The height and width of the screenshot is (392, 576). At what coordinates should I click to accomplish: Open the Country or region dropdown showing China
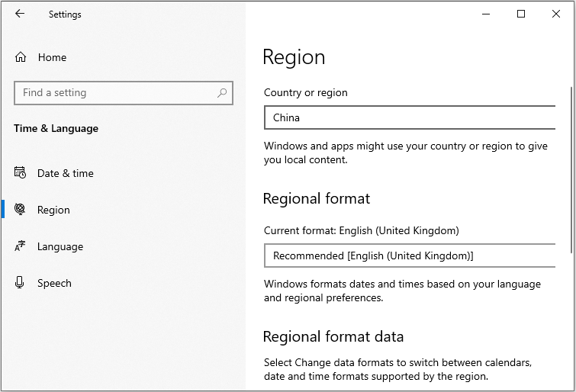410,118
